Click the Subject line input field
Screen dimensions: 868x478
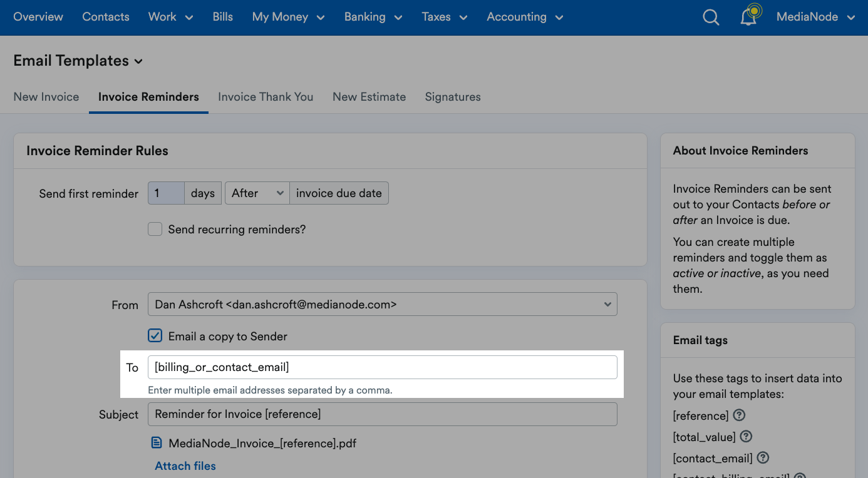383,414
